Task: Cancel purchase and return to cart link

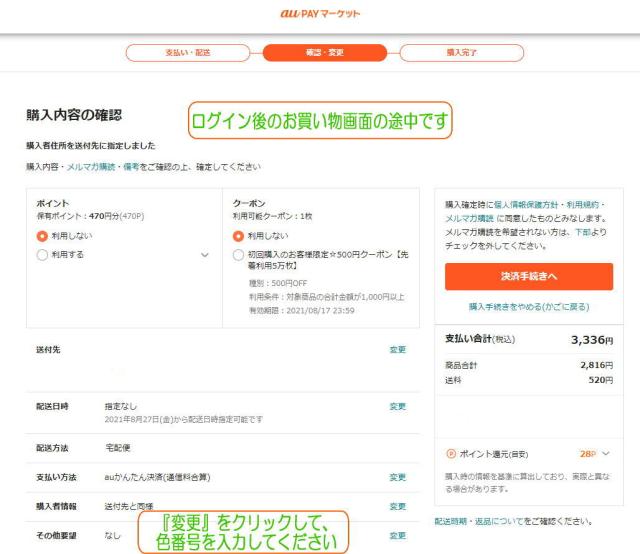Action: coord(529,307)
